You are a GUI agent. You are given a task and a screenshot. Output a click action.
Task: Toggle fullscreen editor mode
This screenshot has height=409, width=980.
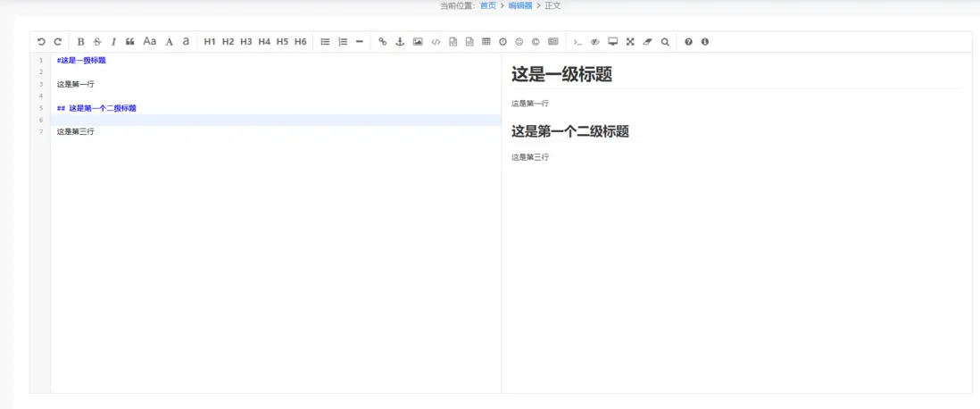631,42
